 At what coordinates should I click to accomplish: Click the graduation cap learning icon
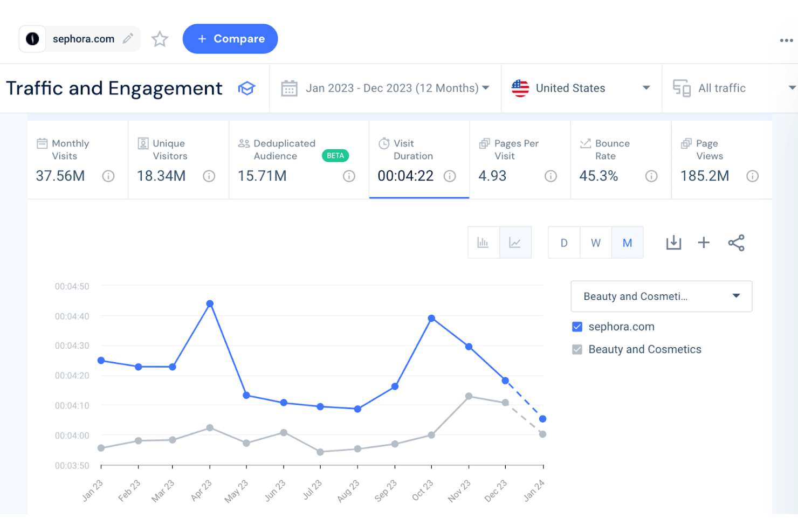click(x=246, y=88)
